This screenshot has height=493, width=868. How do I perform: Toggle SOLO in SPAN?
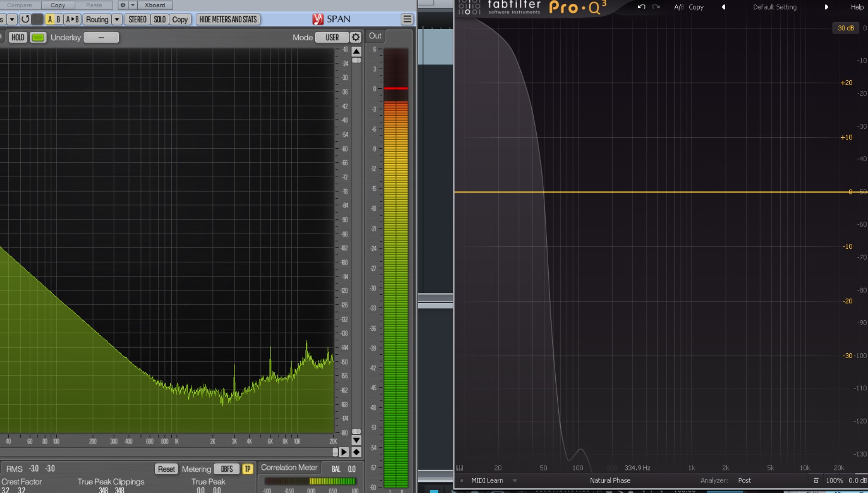point(160,19)
